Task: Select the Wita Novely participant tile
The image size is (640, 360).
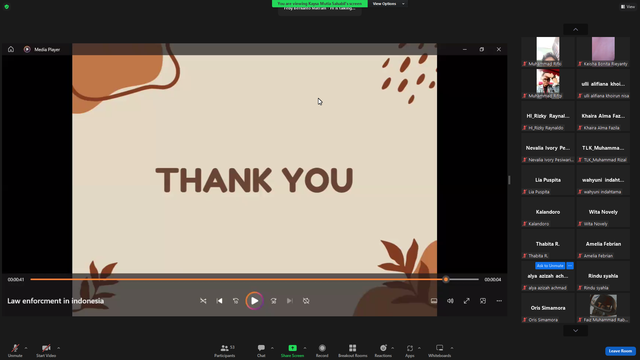Action: [603, 212]
